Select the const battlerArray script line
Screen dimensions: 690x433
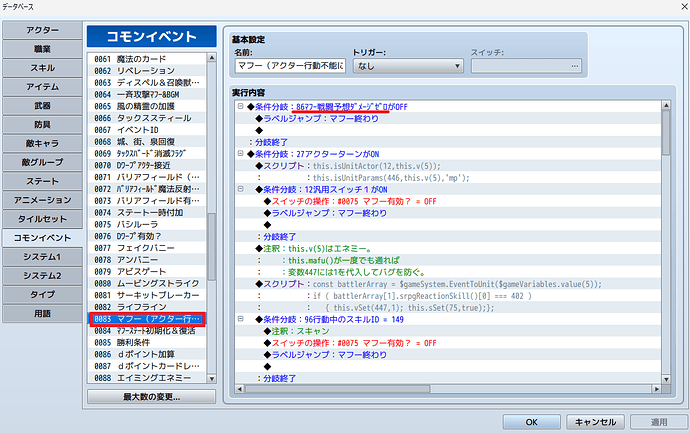coord(448,284)
